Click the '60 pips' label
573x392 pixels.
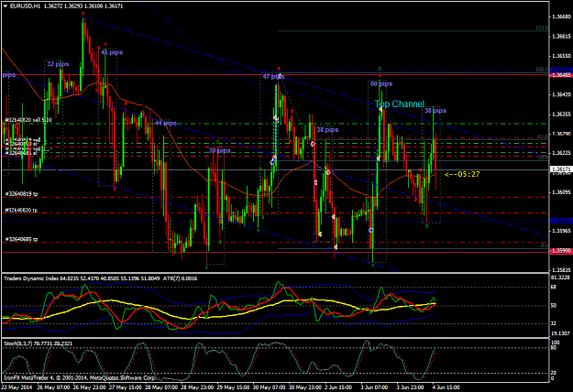pyautogui.click(x=381, y=84)
